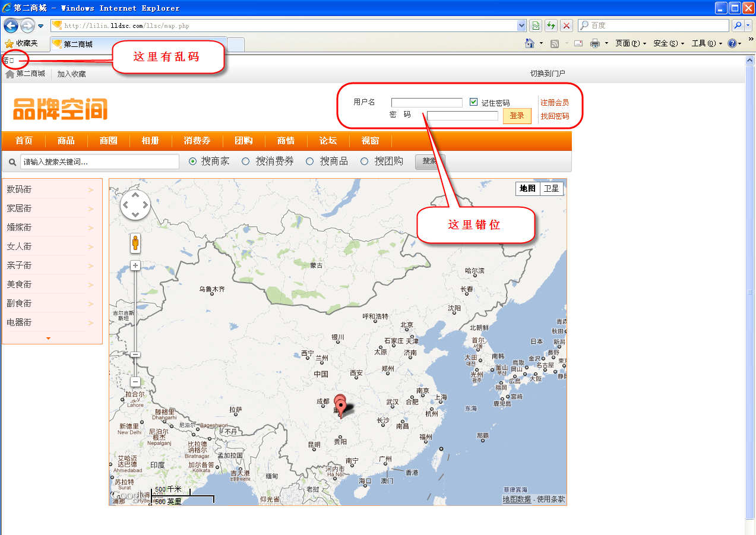Click the 第二商城 home link with house icon

click(26, 74)
